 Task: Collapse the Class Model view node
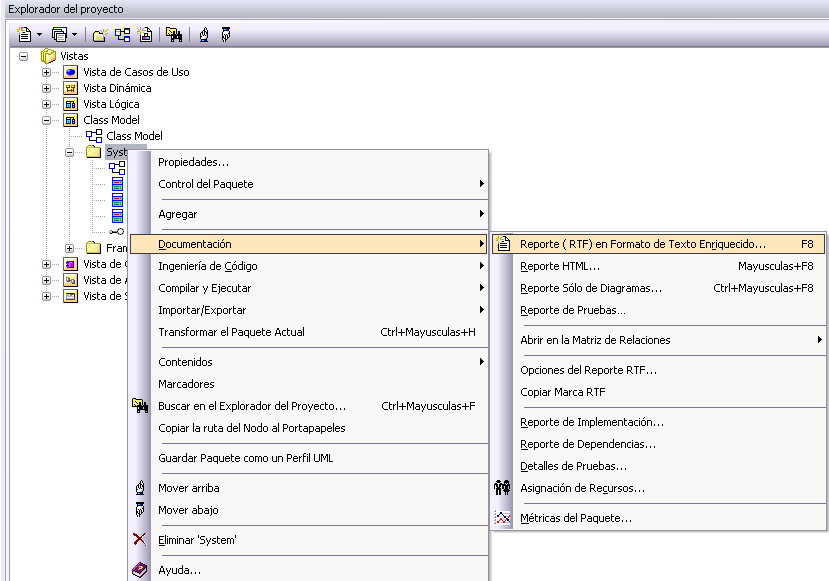[47, 121]
